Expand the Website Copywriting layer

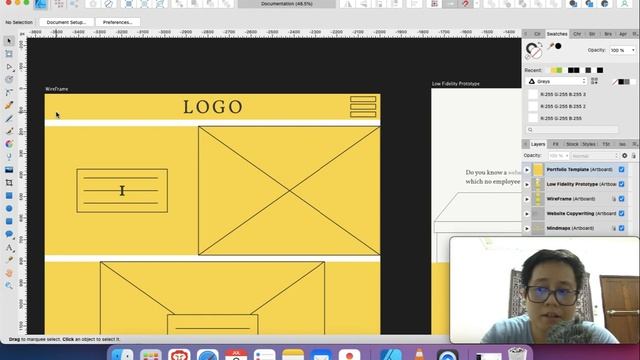527,214
